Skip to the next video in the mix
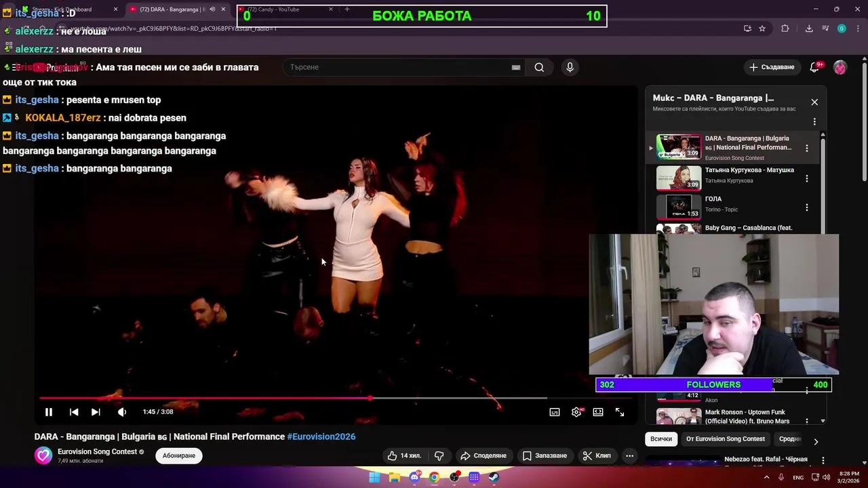 96,412
